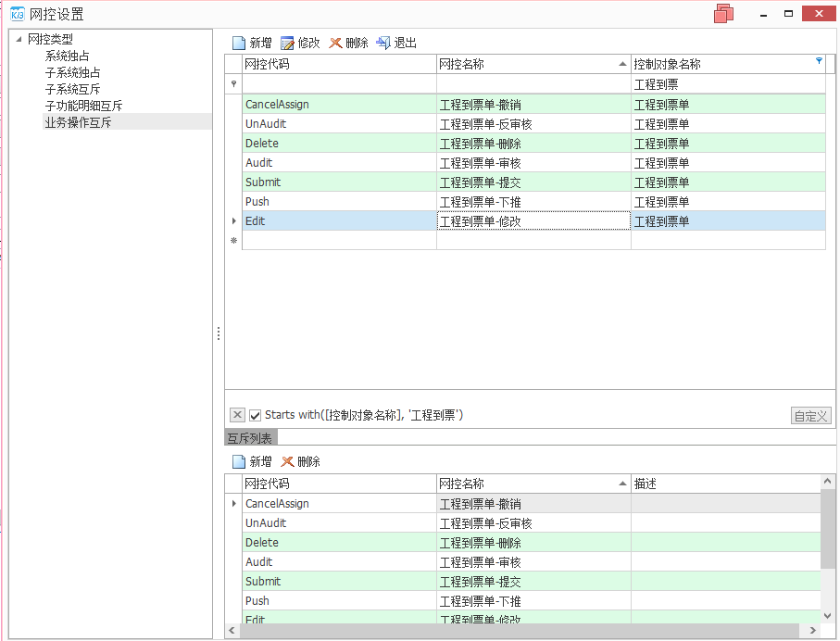Image resolution: width=840 pixels, height=641 pixels.
Task: Click the 新增 icon in the top toolbar
Action: coord(239,43)
